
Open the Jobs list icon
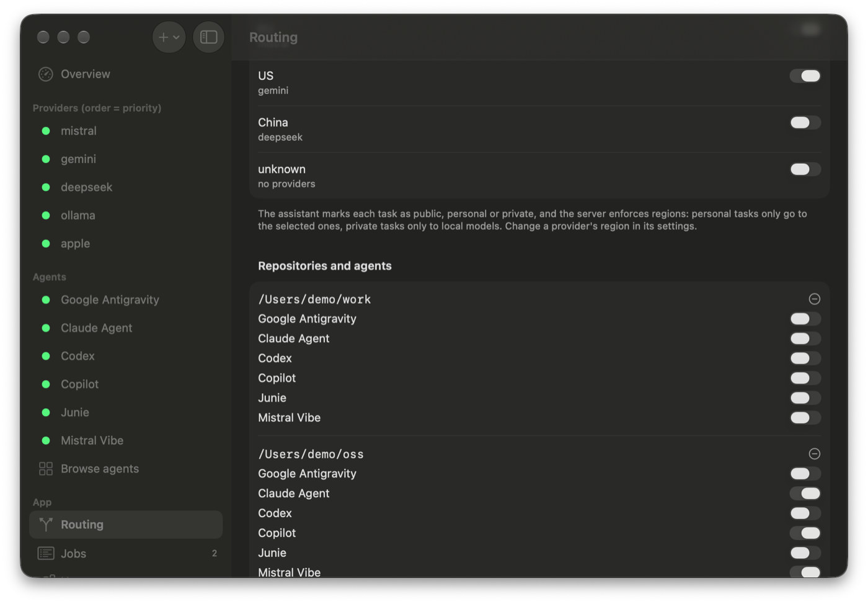(46, 553)
